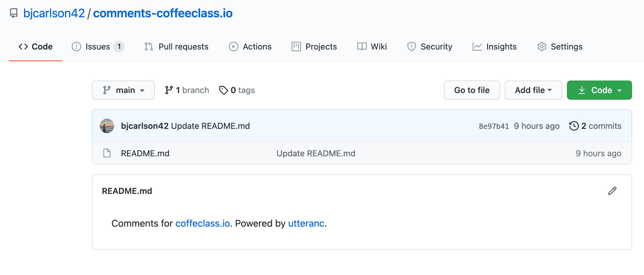Open the Wiki book icon
This screenshot has width=644, height=275.
[361, 47]
